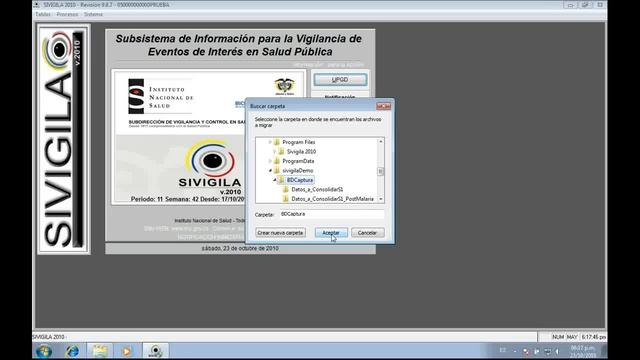Collapse the sivigilaDemo tree node
The image size is (640, 360).
click(270, 170)
